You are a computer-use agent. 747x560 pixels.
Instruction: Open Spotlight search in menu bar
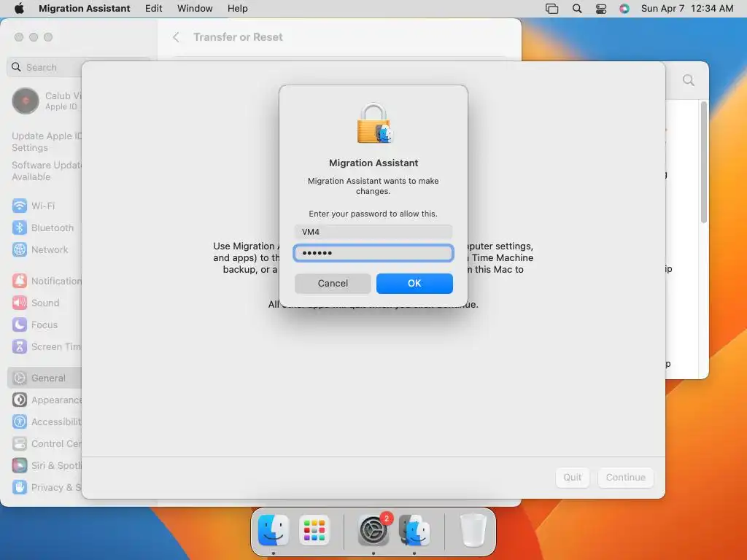tap(577, 9)
